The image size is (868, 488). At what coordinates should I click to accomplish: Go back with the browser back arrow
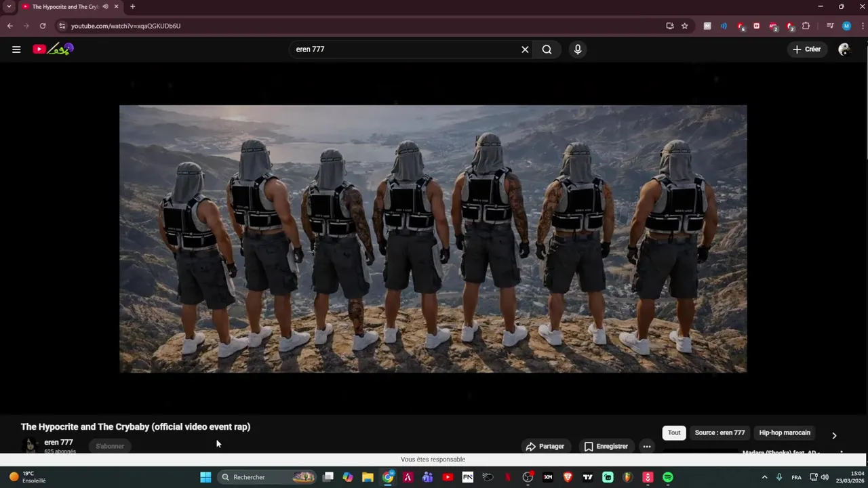point(10,26)
